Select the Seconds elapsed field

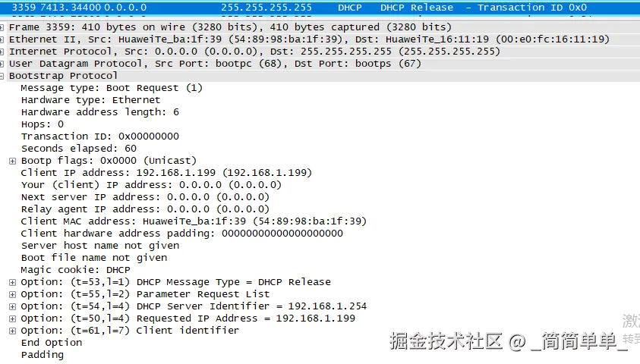point(79,149)
